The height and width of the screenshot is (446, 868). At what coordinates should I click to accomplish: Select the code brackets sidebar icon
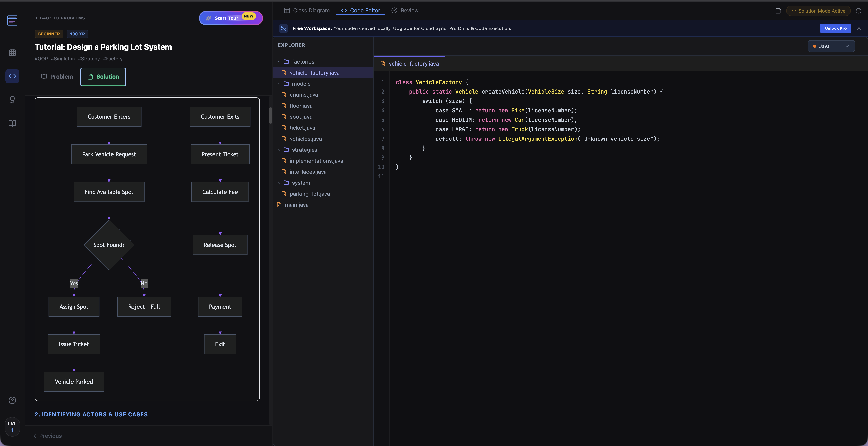coord(12,76)
